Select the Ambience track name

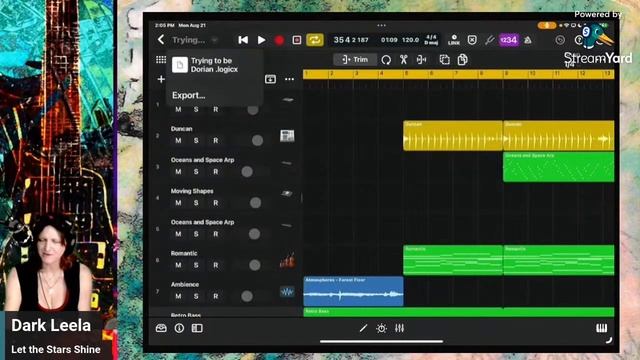click(x=185, y=284)
